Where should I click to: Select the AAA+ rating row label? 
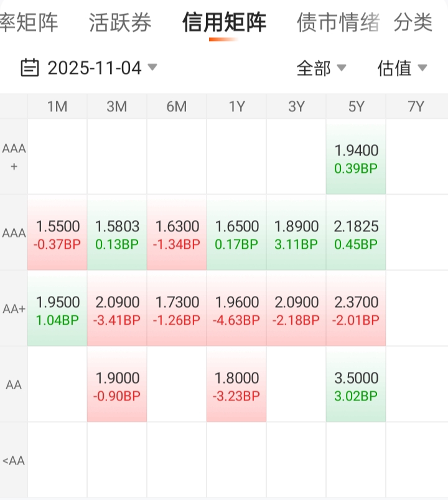(14, 157)
